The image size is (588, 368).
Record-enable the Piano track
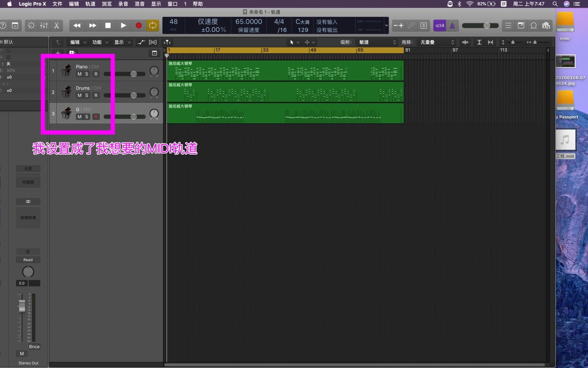[x=96, y=74]
